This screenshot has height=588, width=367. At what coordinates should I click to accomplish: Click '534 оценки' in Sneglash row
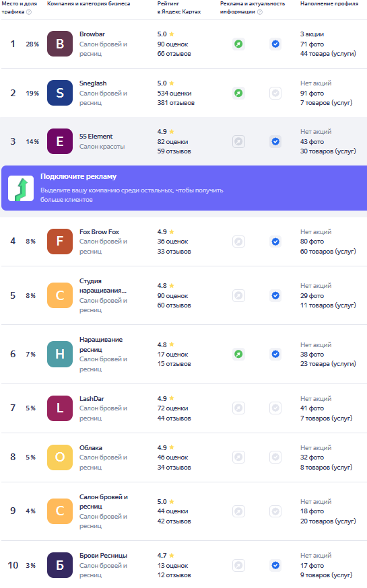(x=174, y=94)
